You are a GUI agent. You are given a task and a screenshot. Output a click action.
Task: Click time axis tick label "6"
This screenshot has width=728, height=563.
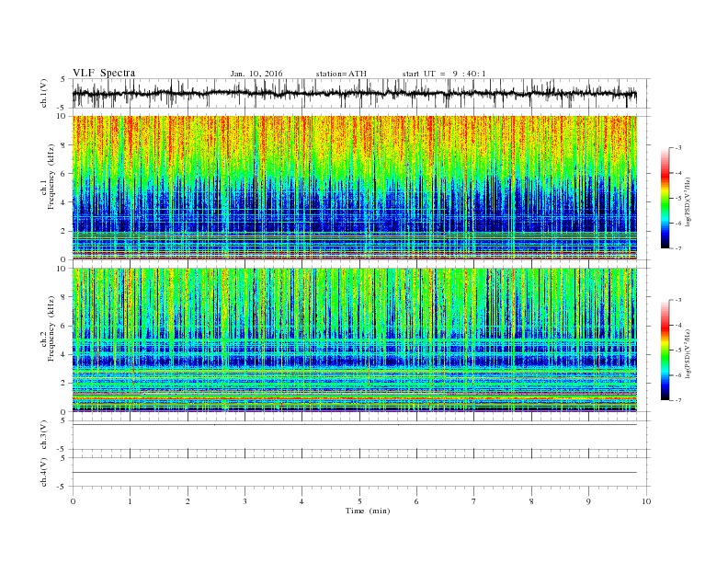point(416,501)
